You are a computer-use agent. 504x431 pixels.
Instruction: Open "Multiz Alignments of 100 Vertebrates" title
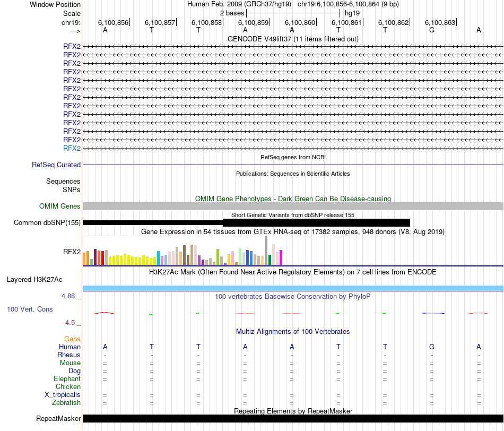[x=293, y=332]
